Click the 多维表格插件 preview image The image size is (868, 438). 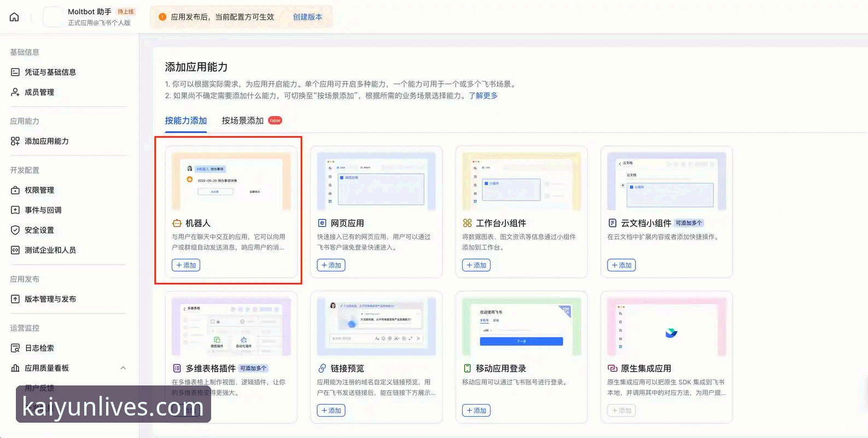pos(231,327)
